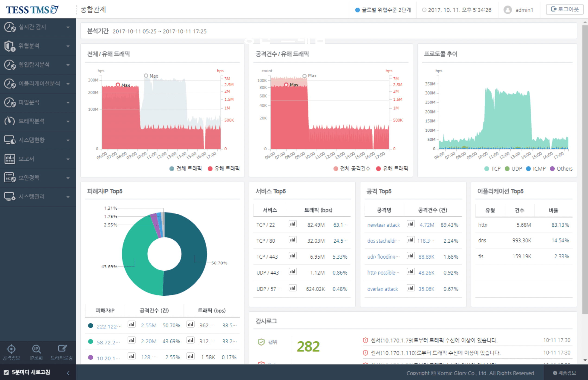Viewport: 588px width, 380px height.
Task: Toggle UDP legend in protocol chart
Action: [513, 169]
